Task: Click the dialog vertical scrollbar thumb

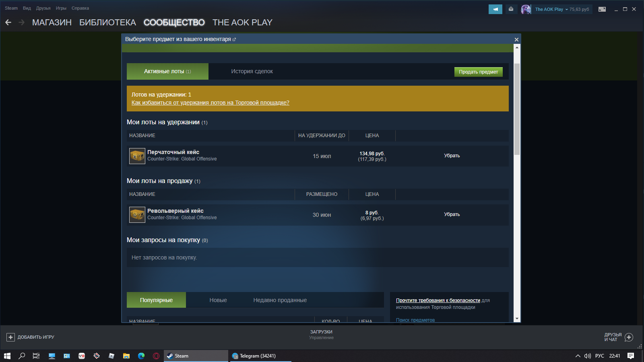Action: (517, 109)
